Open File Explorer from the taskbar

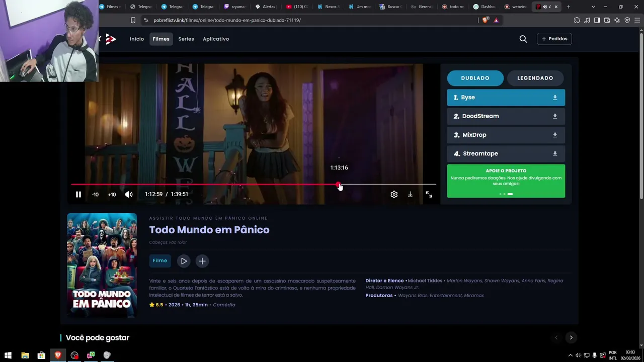click(x=25, y=355)
